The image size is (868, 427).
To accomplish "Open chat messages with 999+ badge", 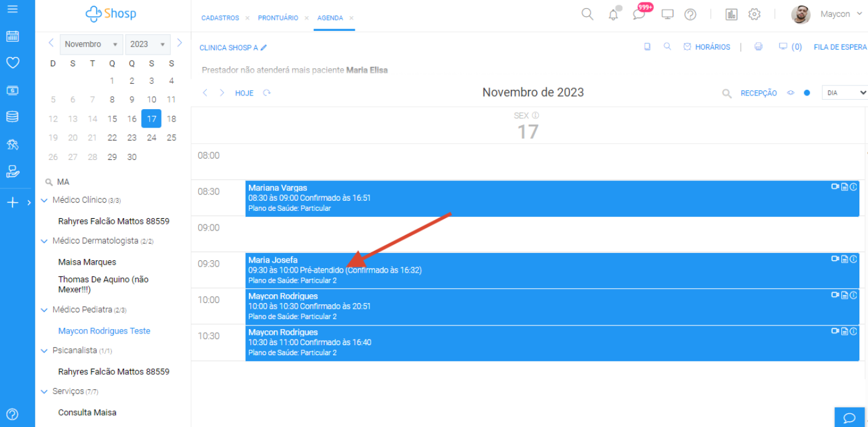I will coord(639,14).
